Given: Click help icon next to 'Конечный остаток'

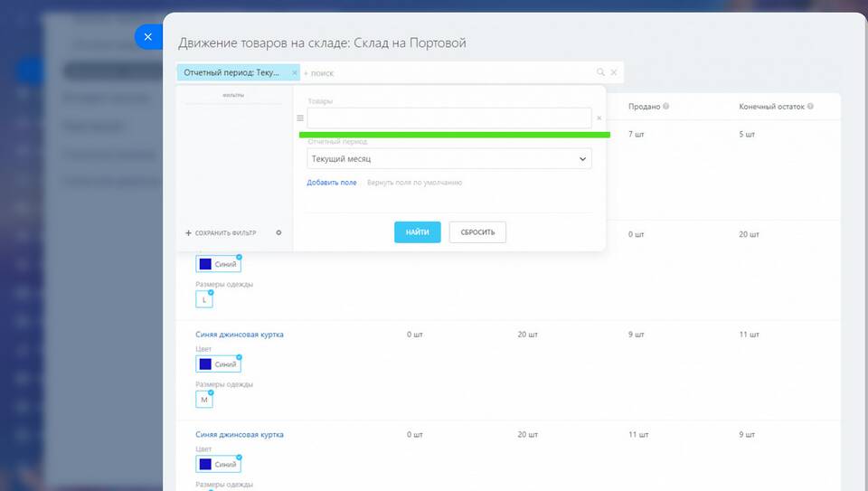Looking at the screenshot, I should 810,107.
